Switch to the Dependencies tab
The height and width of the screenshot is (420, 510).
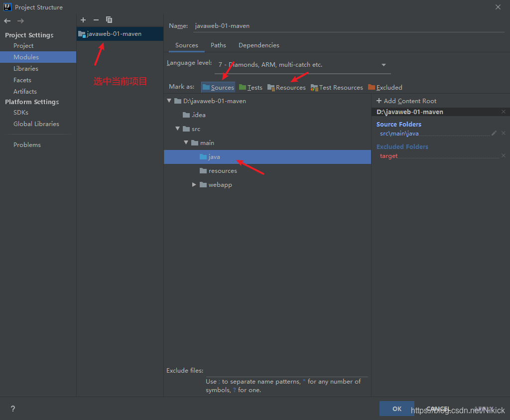pyautogui.click(x=259, y=45)
